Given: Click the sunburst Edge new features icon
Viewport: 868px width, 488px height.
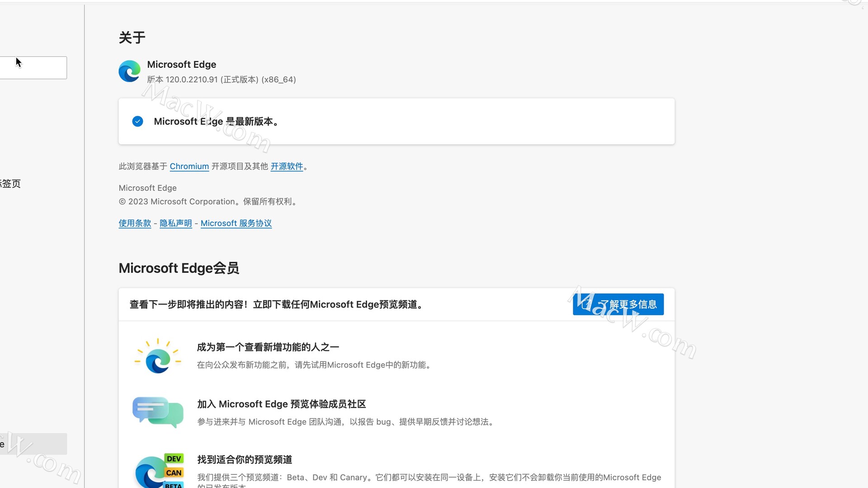Looking at the screenshot, I should (x=158, y=356).
